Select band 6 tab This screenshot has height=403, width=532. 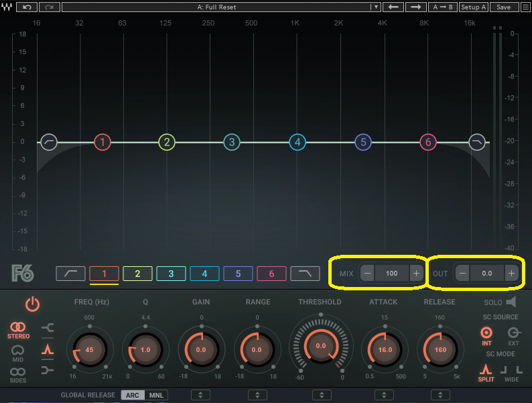[x=271, y=274]
